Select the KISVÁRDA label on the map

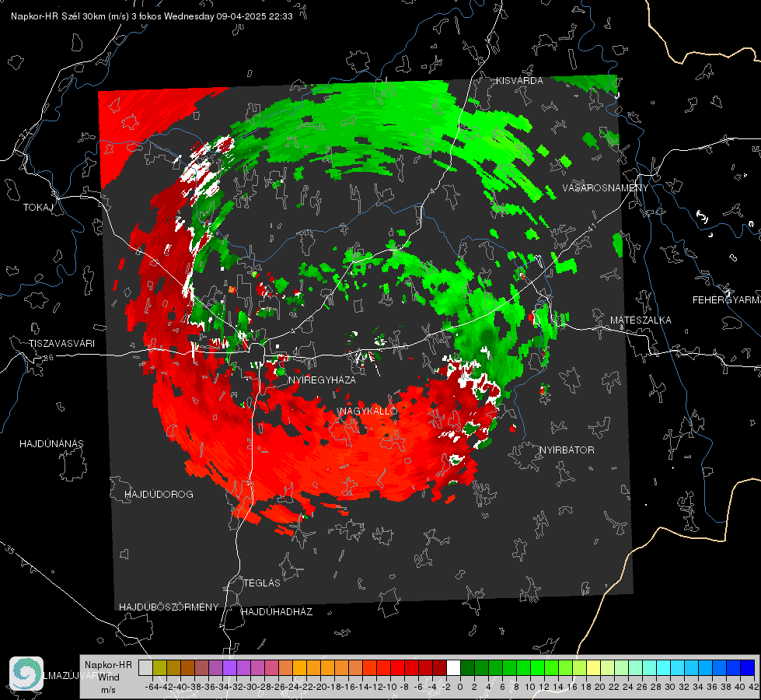click(x=519, y=81)
